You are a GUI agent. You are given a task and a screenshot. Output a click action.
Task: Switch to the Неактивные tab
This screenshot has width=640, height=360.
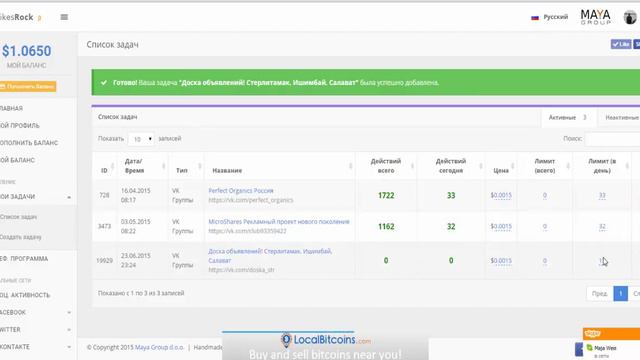pos(622,118)
